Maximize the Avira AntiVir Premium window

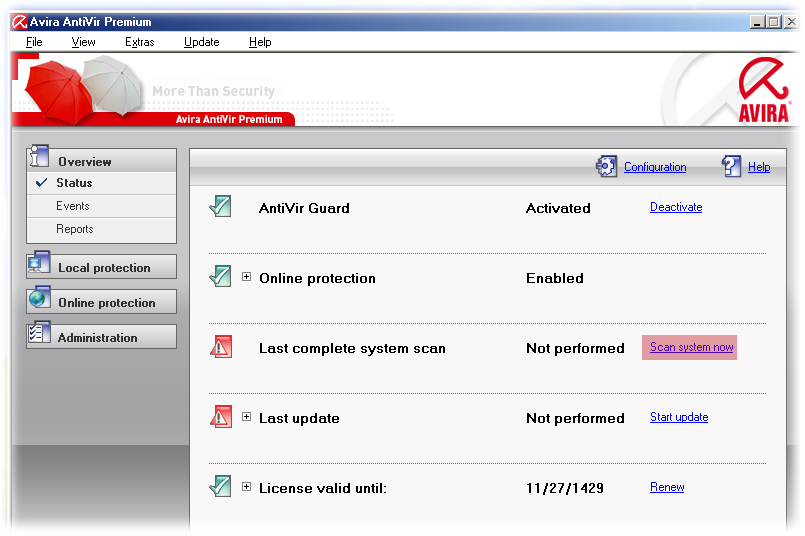(x=774, y=22)
